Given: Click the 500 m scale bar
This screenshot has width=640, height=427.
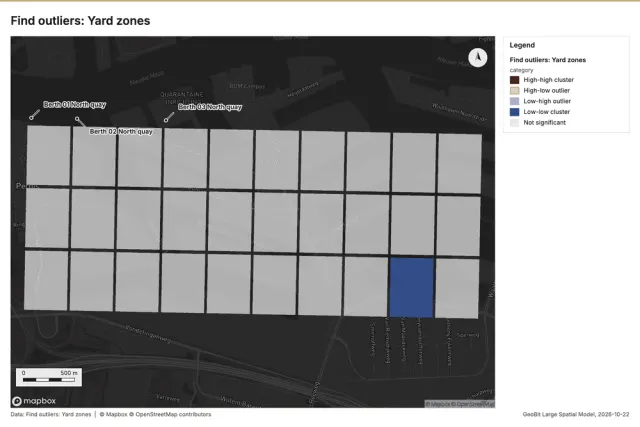Looking at the screenshot, I should pyautogui.click(x=49, y=377).
